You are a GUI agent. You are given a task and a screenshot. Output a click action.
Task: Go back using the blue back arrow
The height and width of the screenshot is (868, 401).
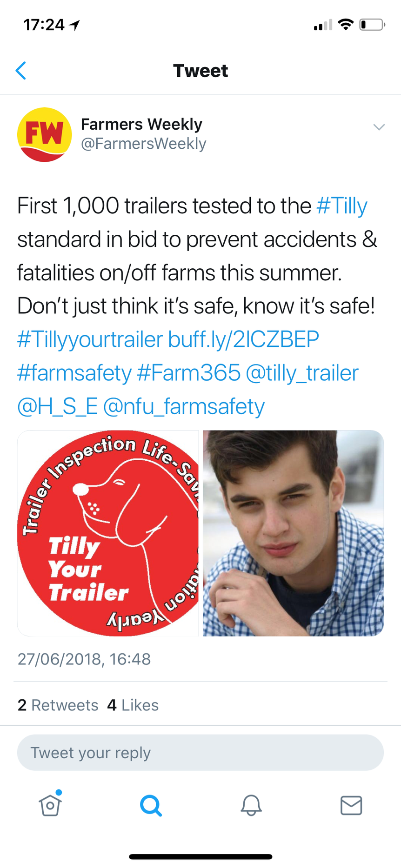click(20, 71)
